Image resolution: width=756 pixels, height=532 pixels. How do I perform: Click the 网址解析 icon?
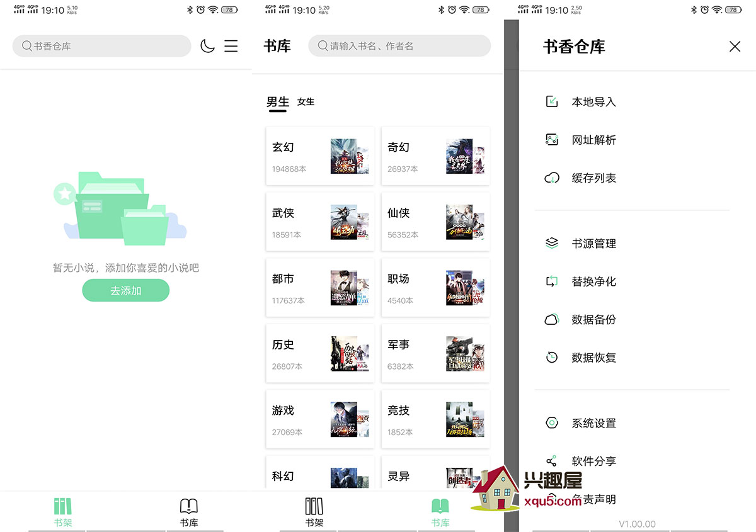point(552,140)
